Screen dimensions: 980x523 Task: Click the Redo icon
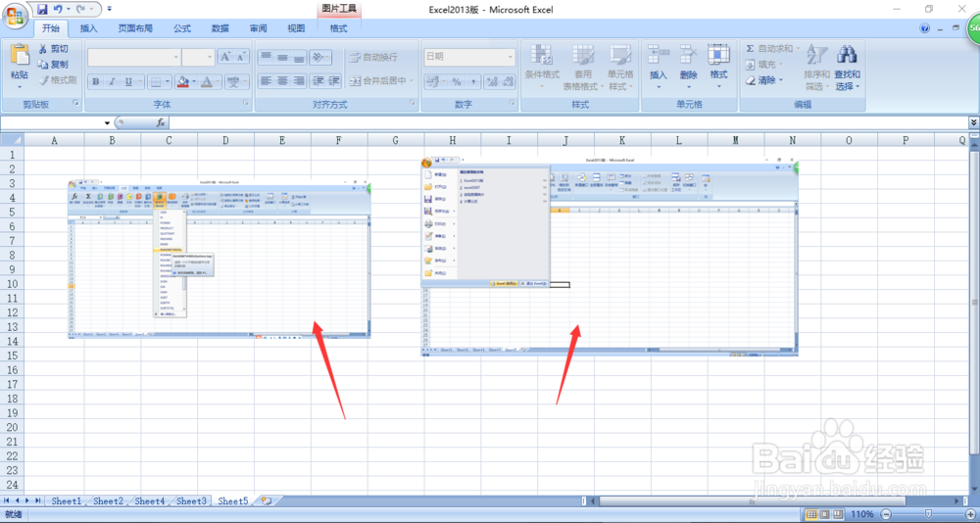click(82, 9)
